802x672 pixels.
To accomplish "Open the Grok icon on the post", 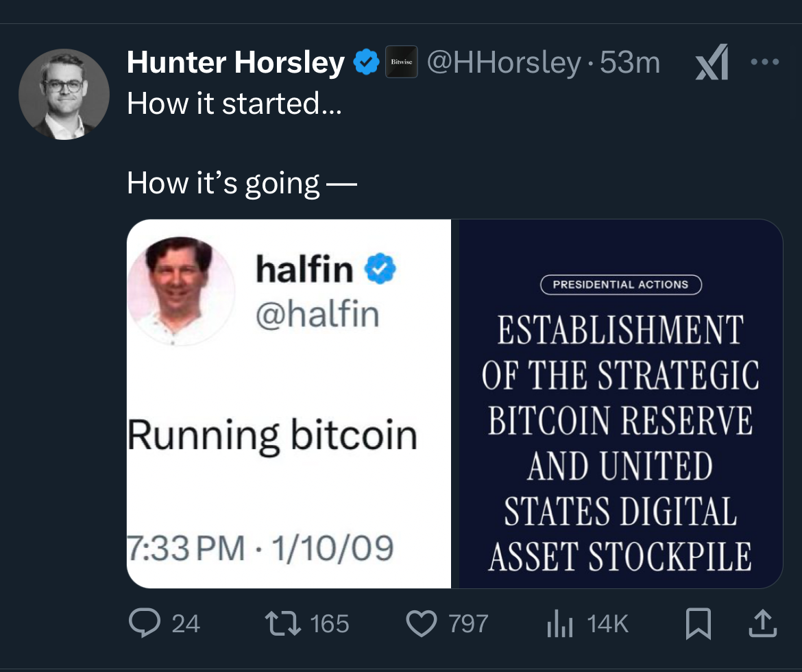I will click(712, 64).
